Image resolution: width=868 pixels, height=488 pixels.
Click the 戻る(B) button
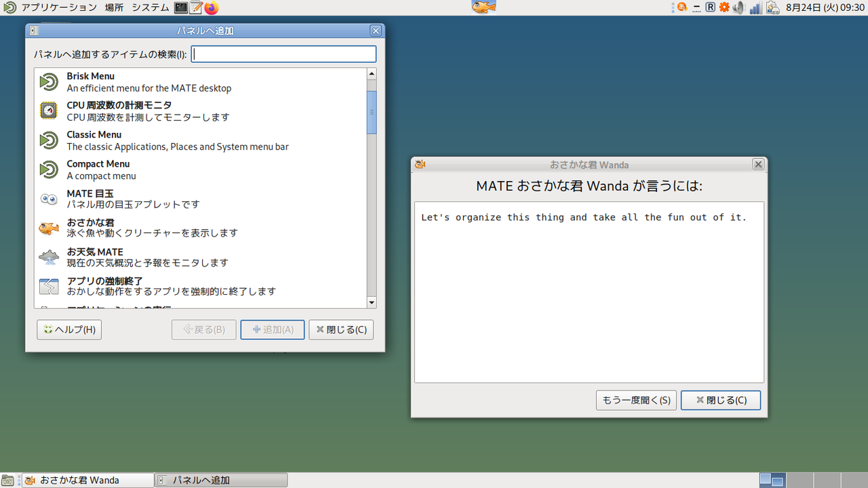click(204, 330)
